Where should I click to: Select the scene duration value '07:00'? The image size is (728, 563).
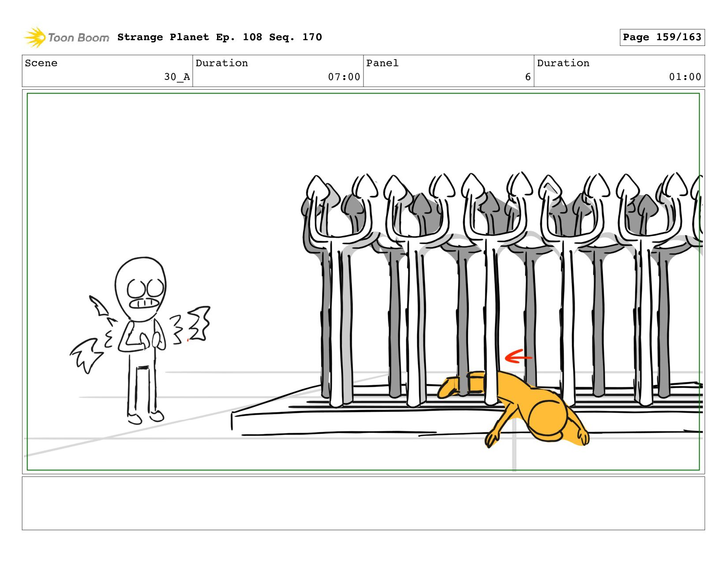pyautogui.click(x=344, y=77)
